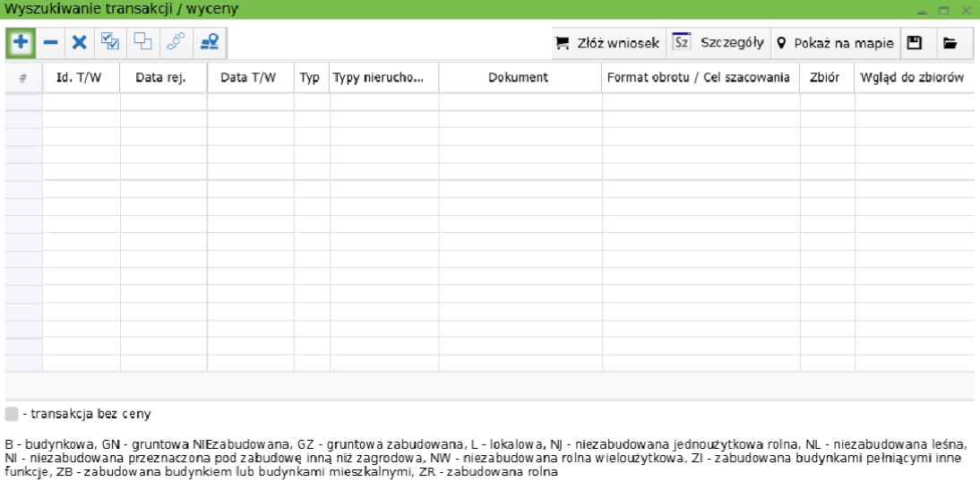Click Format obrotu / Cel szacowania header
980x482 pixels.
pyautogui.click(x=699, y=78)
